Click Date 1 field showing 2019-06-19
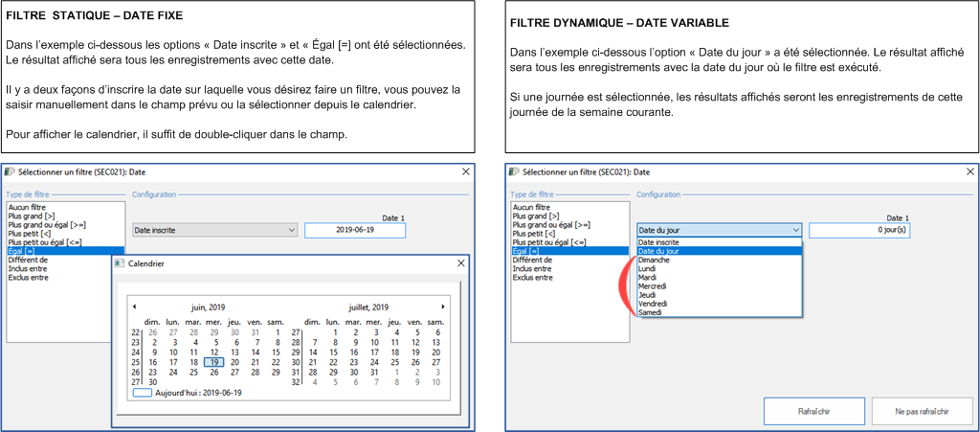980x432 pixels. point(355,230)
